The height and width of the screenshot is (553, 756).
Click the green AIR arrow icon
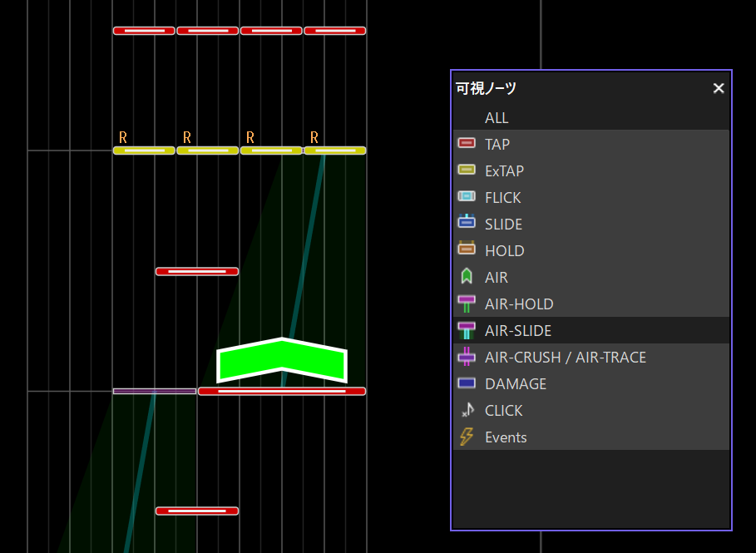[467, 276]
